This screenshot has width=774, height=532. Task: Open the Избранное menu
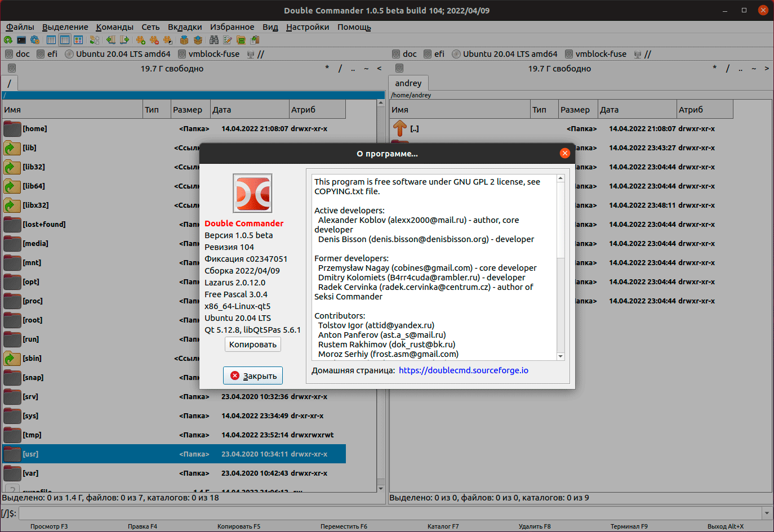coord(232,27)
